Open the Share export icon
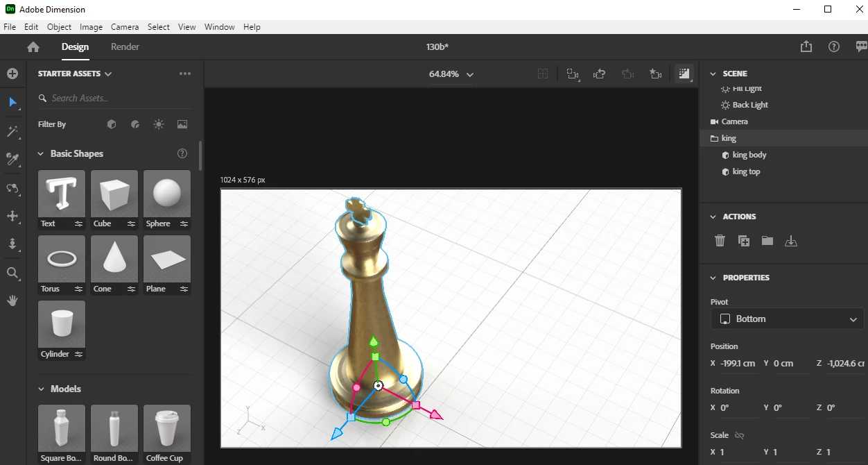This screenshot has height=465, width=868. click(806, 46)
